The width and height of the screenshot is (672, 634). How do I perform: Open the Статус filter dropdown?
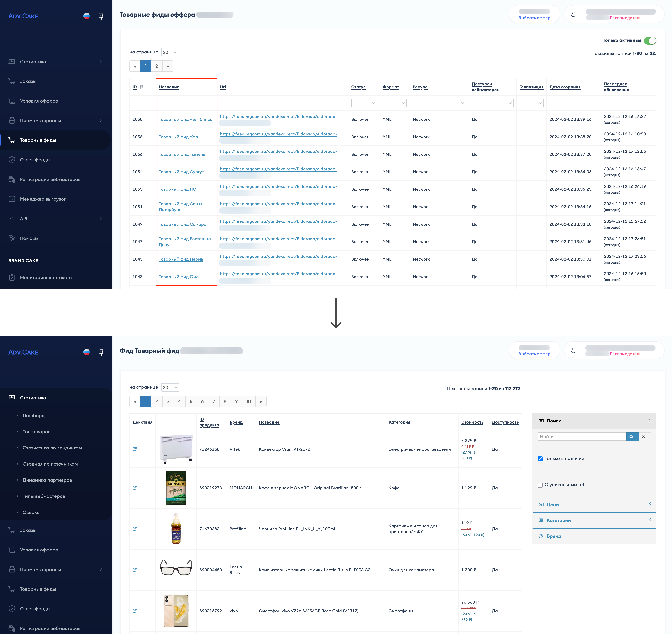pos(364,103)
